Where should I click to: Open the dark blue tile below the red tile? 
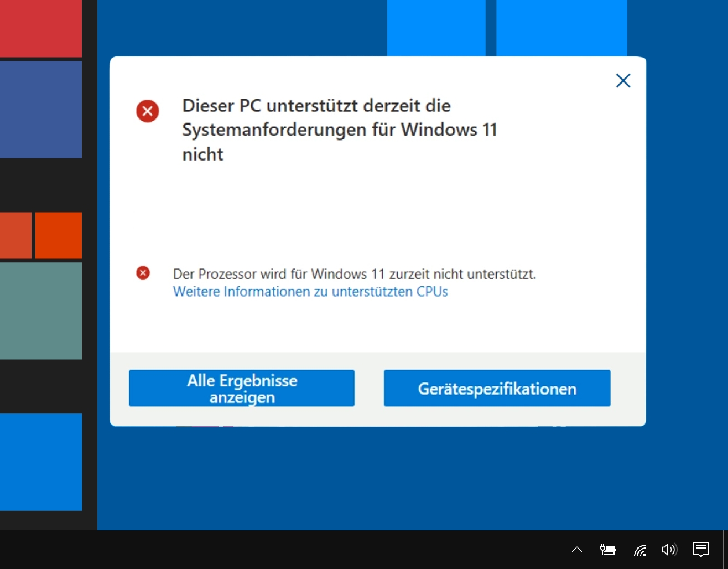[x=40, y=109]
